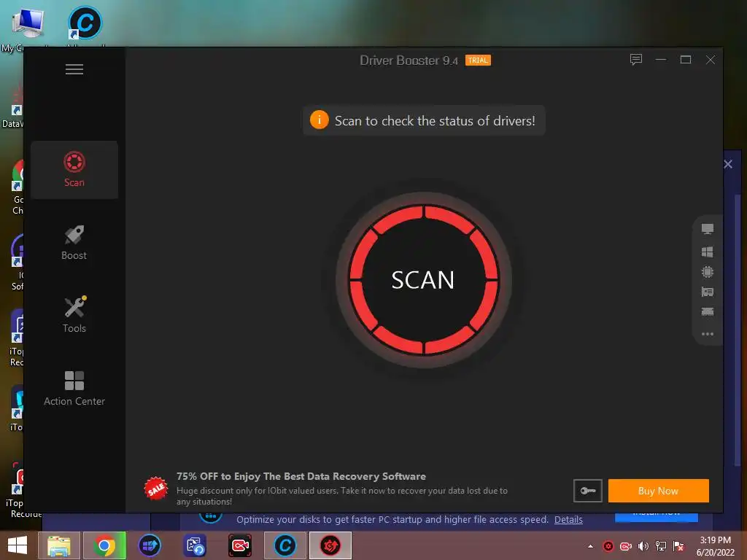Start the big red SCAN button
Image resolution: width=747 pixels, height=560 pixels.
pos(424,280)
